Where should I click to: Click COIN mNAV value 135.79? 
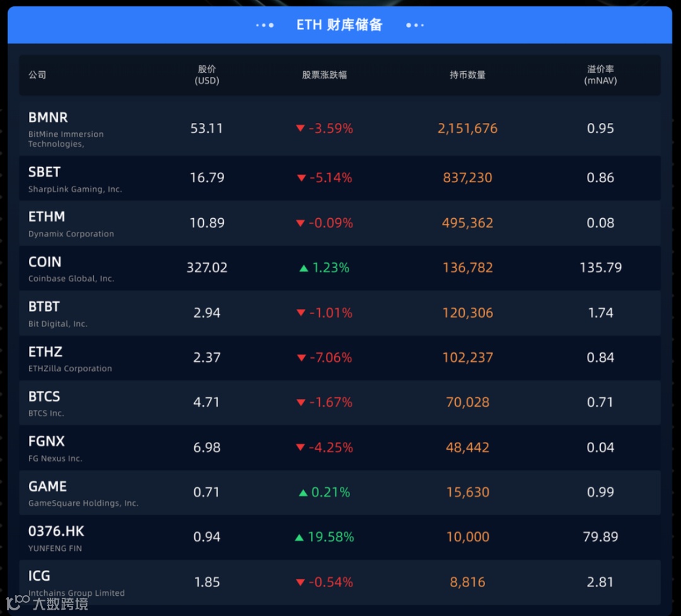pos(600,267)
